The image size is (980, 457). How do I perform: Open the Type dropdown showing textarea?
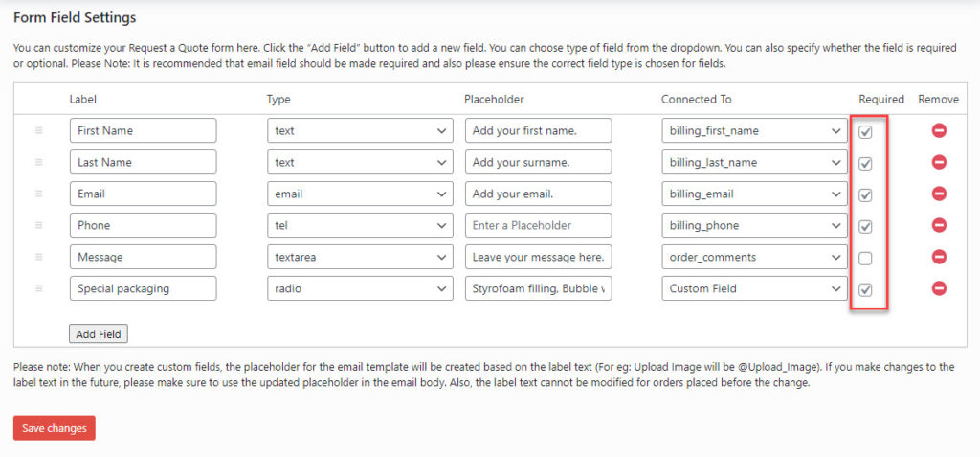point(360,257)
